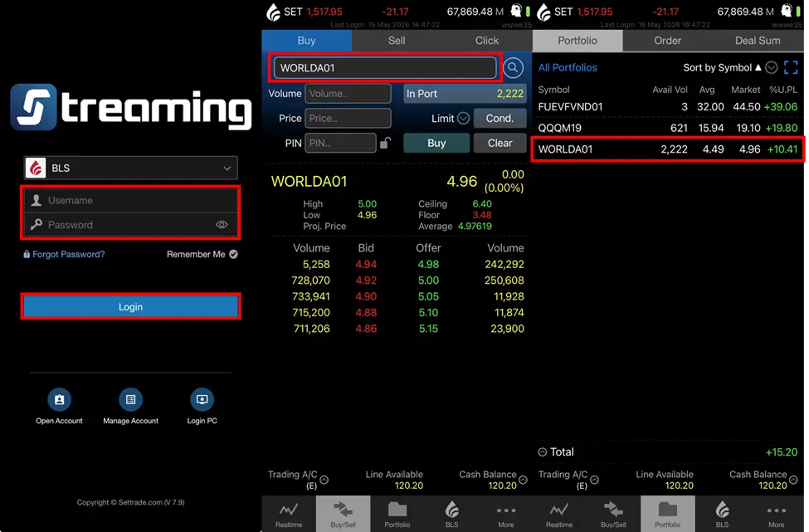
Task: Select offer price 5.00
Action: coord(428,281)
